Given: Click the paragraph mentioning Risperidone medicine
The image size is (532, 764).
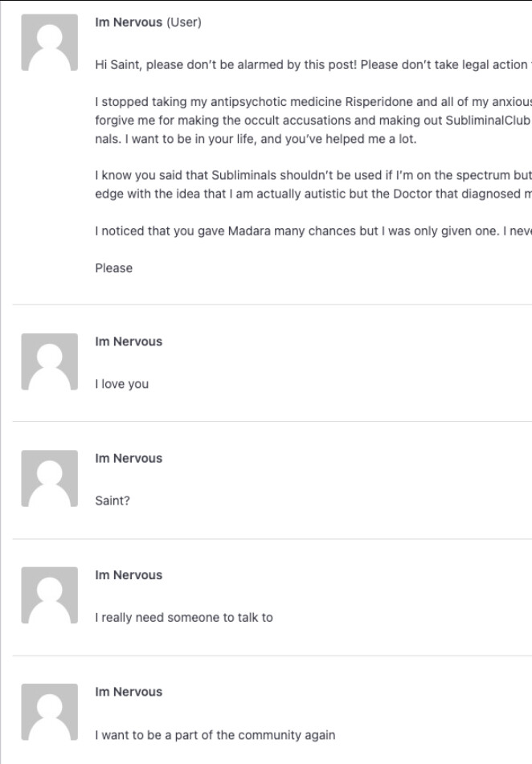Looking at the screenshot, I should tap(313, 121).
